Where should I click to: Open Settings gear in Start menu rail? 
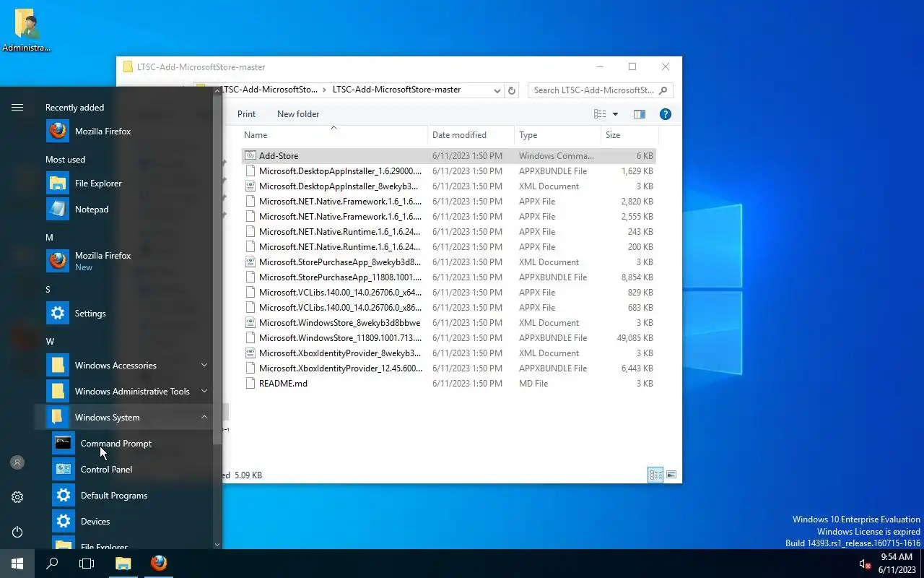click(x=17, y=497)
